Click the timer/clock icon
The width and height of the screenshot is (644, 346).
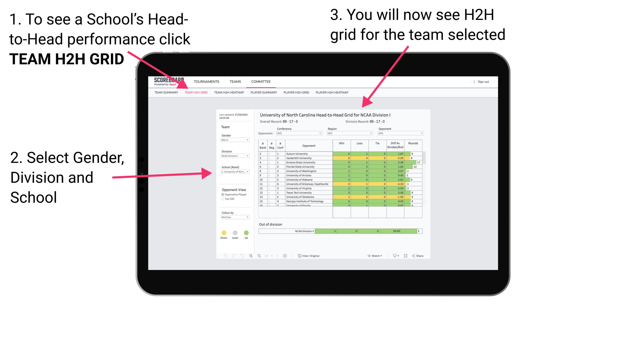[x=285, y=256]
